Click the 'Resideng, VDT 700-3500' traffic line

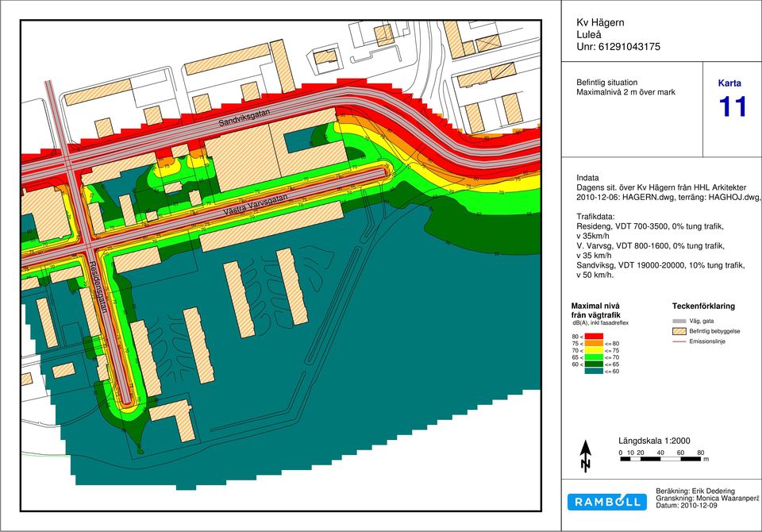(x=650, y=226)
